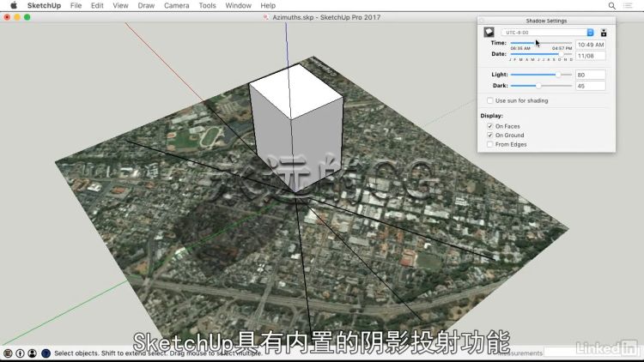Adjust the Dark slider

tap(541, 86)
